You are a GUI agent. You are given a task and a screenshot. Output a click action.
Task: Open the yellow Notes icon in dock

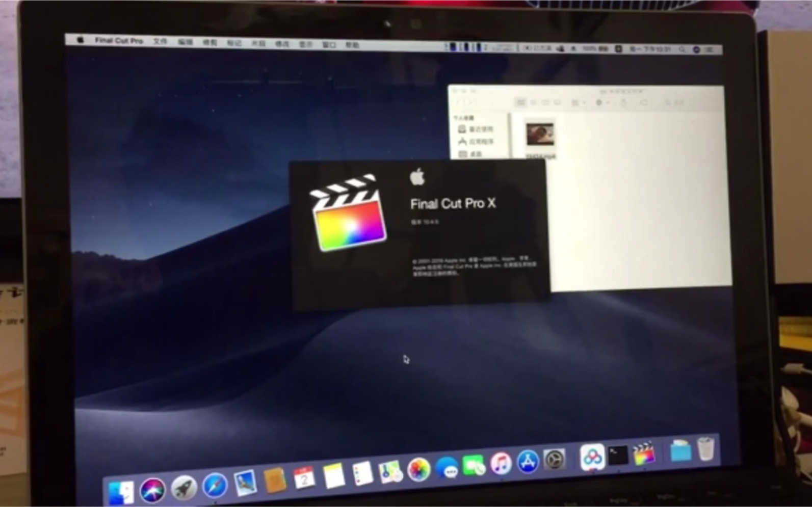click(334, 476)
